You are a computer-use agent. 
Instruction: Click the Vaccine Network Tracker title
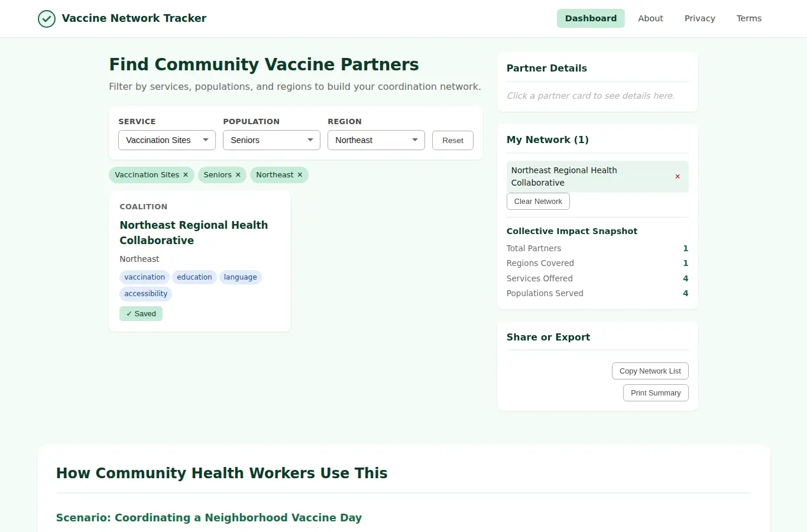tap(134, 18)
